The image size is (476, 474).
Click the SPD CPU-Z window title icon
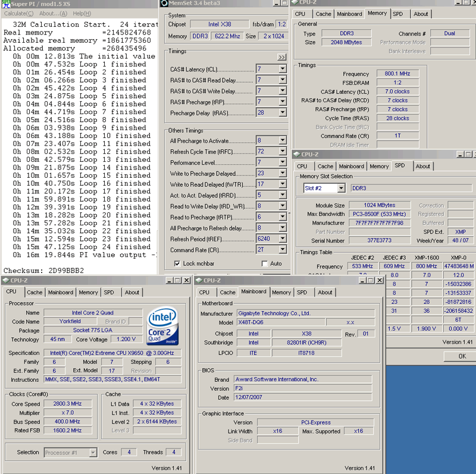pos(296,154)
